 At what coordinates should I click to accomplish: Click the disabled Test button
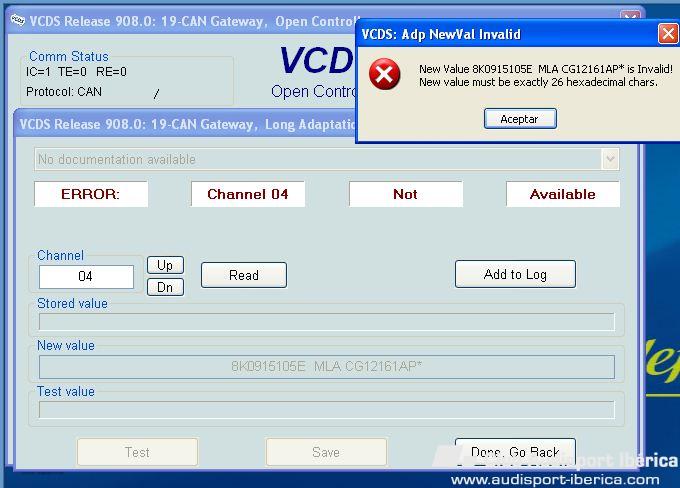(137, 452)
